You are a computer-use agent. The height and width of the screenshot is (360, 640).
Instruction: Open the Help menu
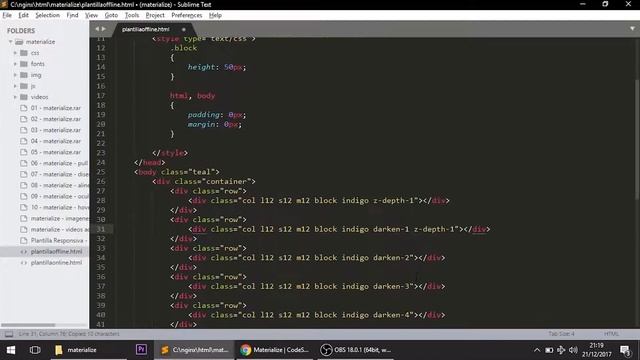coord(215,15)
